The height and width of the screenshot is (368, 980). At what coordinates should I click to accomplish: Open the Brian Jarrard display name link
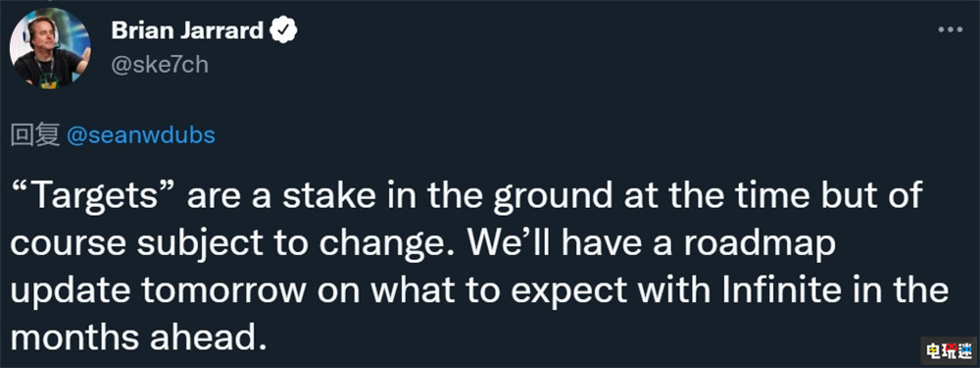pyautogui.click(x=187, y=30)
